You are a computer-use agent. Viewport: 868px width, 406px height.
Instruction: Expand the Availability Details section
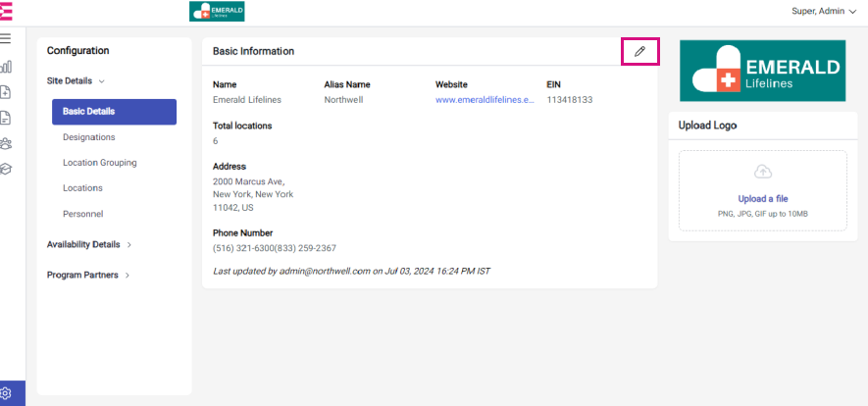(x=89, y=244)
